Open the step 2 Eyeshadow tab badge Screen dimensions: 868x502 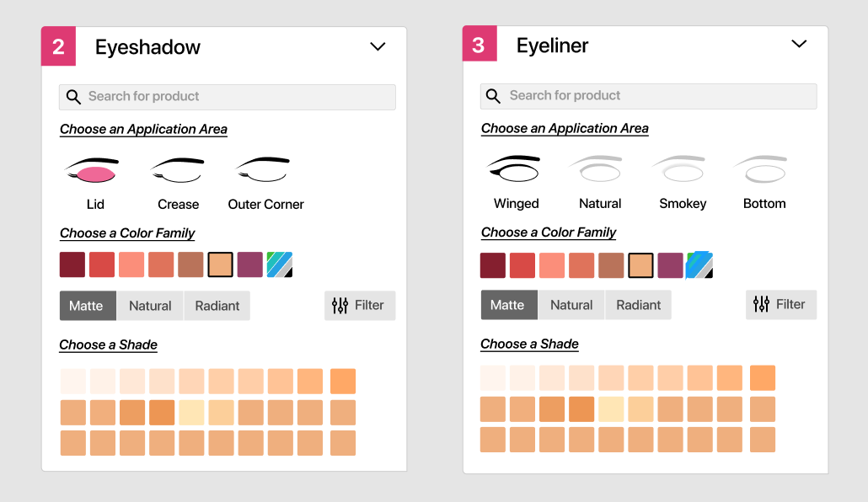[58, 46]
